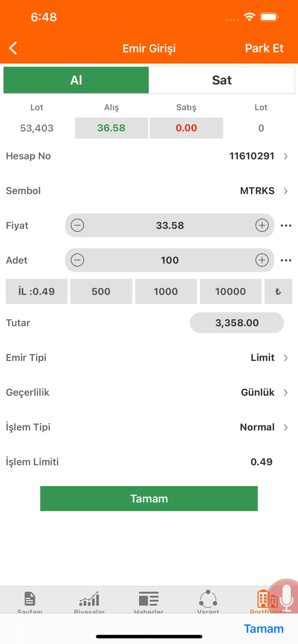Open the Geçerlilik selector showing Günlük
Screen dimensions: 298x644
pyautogui.click(x=258, y=392)
